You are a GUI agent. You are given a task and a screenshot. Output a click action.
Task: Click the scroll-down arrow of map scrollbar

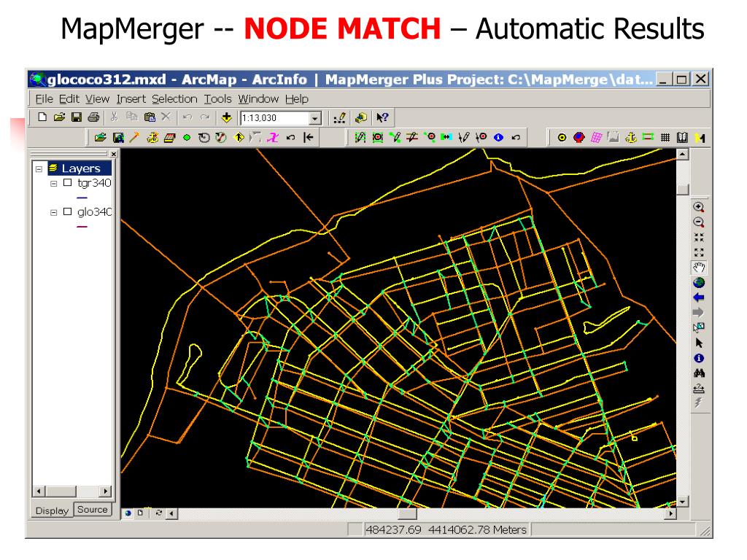point(683,502)
